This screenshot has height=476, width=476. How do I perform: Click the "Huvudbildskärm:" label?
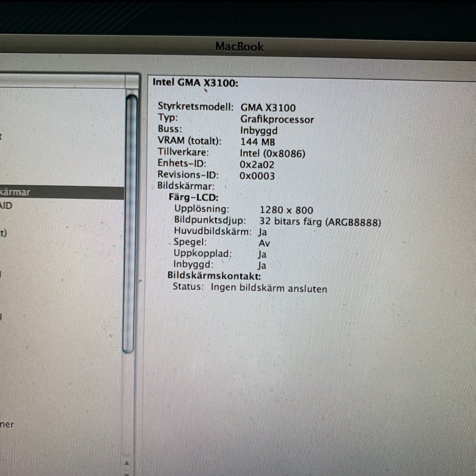213,231
